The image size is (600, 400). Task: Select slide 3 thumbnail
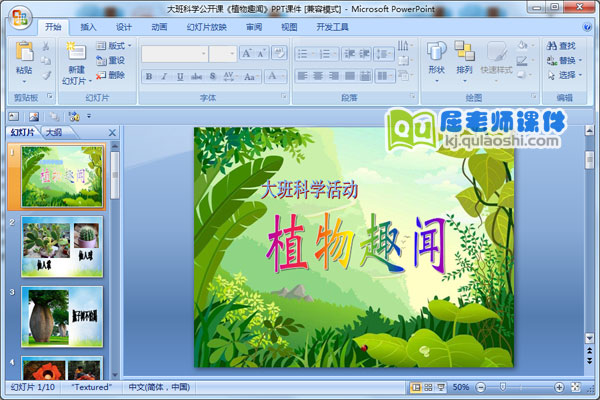point(62,317)
